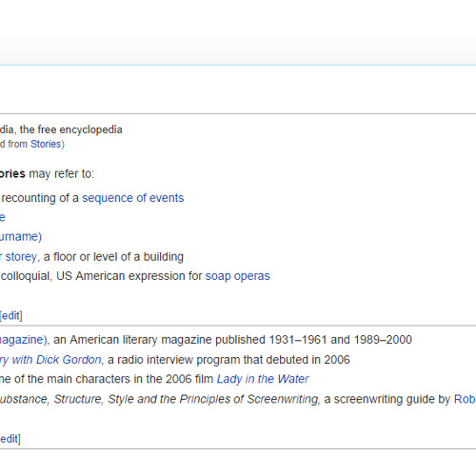476x476 pixels.
Task: Open the magazine) article link
Action: tap(24, 340)
